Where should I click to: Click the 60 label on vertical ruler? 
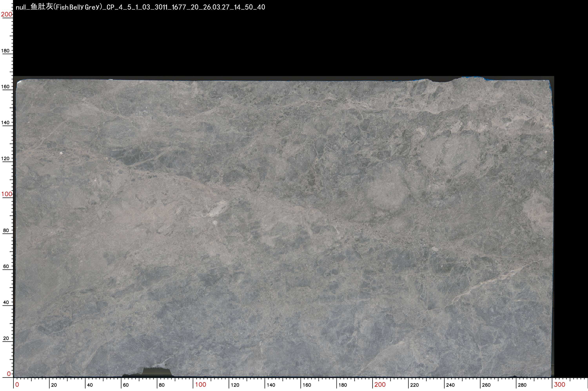point(6,266)
